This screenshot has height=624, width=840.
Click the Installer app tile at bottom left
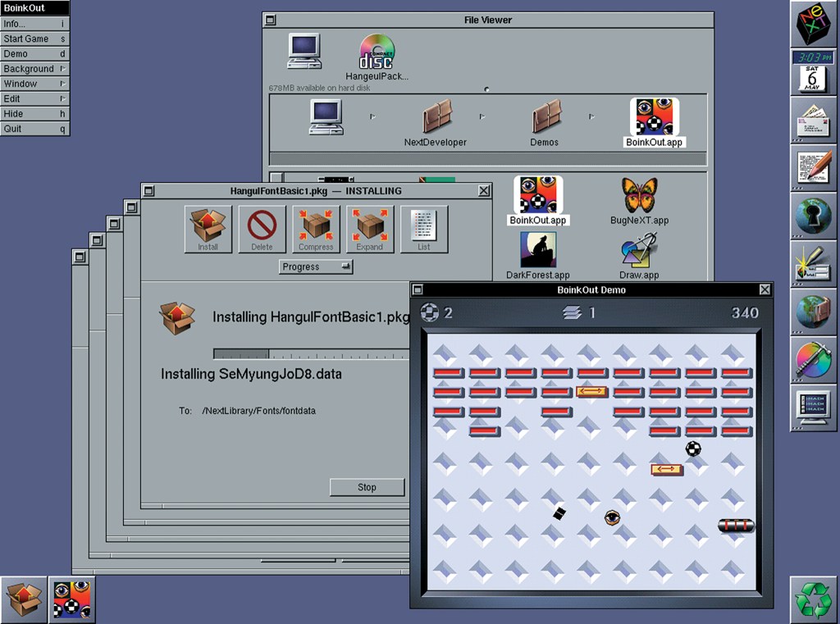coord(24,600)
